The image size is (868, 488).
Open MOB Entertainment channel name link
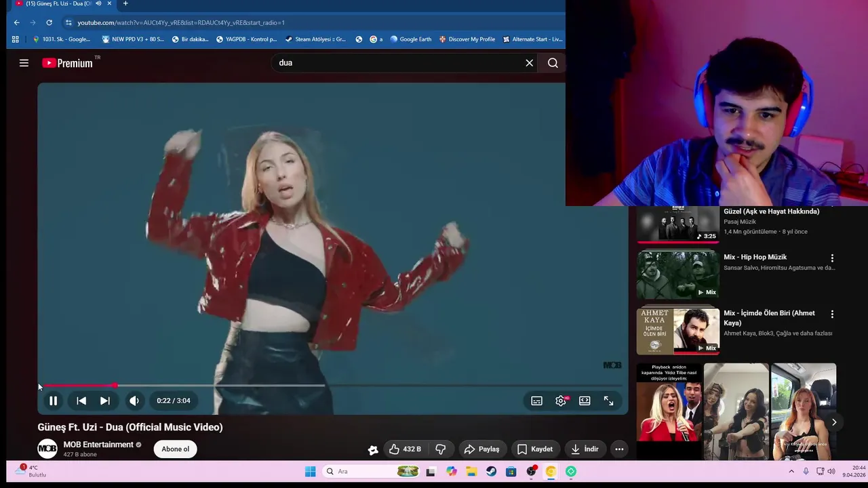click(x=98, y=445)
